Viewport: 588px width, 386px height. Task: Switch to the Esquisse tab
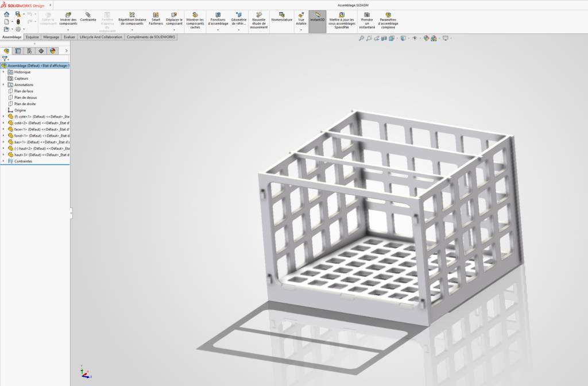[x=32, y=37]
